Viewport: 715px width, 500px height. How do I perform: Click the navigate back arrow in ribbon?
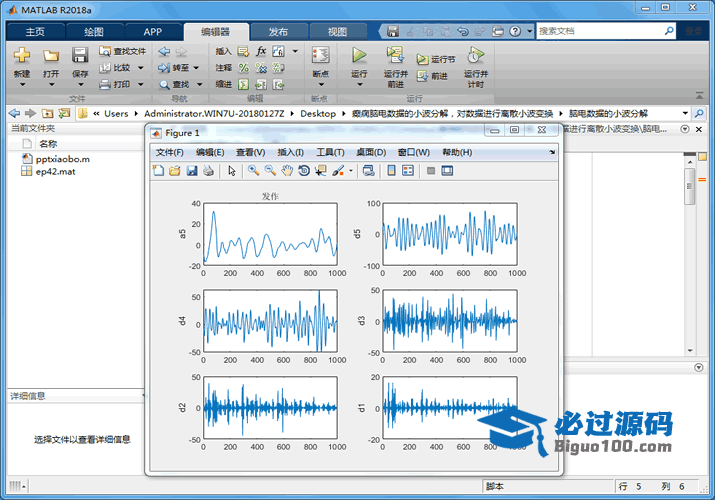[164, 52]
